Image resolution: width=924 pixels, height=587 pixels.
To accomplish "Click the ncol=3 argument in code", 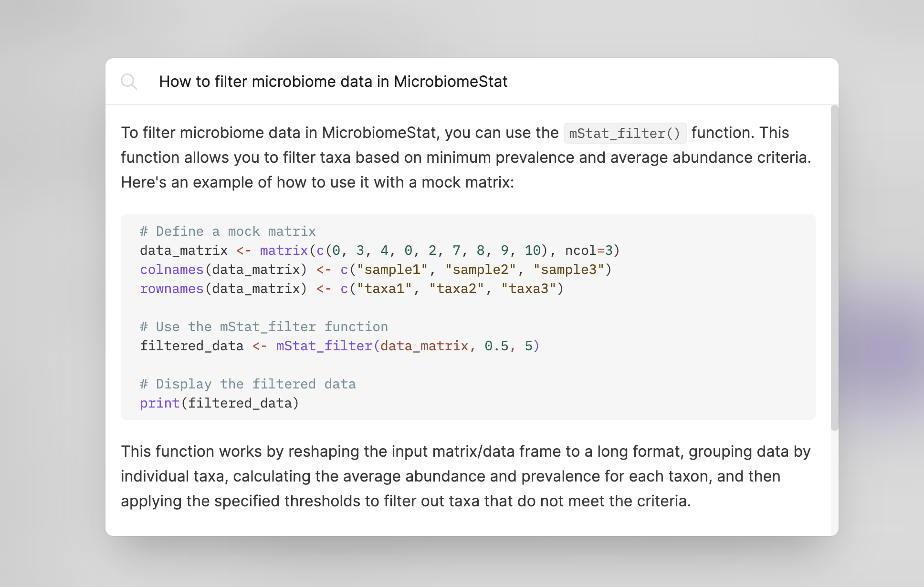I will click(588, 251).
